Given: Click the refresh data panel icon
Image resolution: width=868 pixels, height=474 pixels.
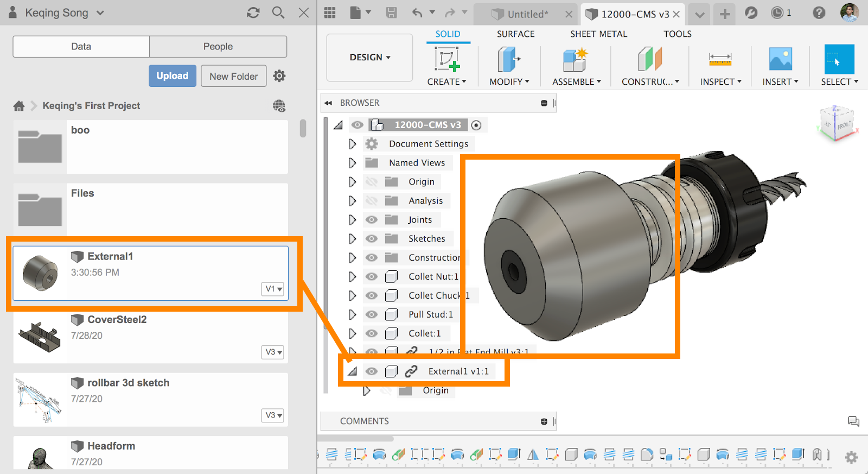Looking at the screenshot, I should point(253,12).
